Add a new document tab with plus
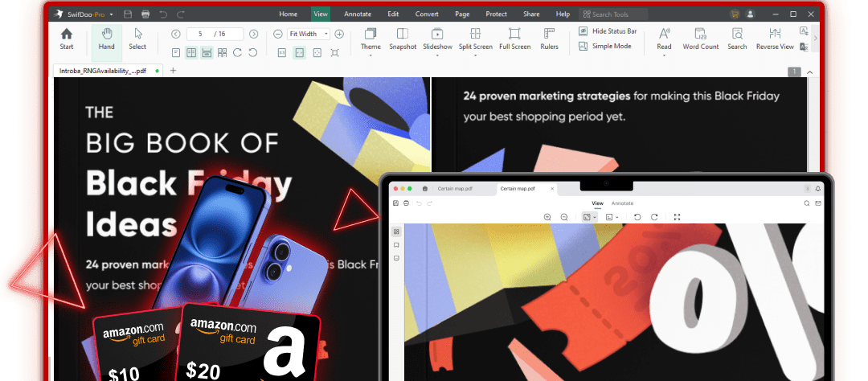The image size is (868, 381). pyautogui.click(x=173, y=70)
